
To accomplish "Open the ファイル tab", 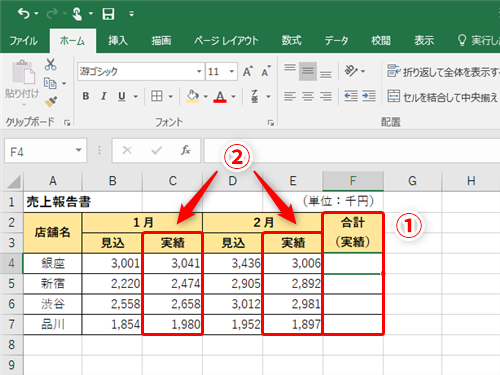I will click(23, 41).
